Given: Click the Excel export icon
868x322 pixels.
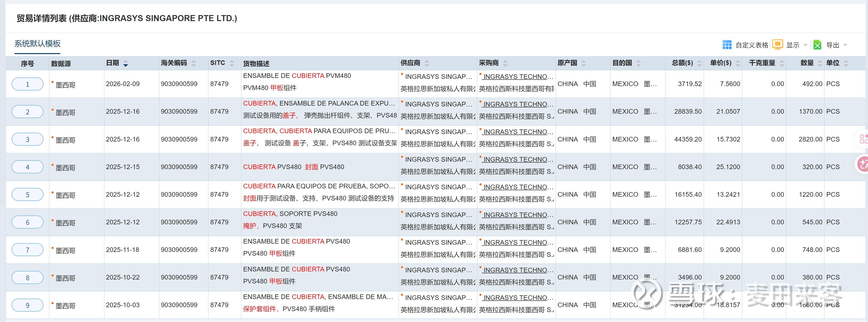Looking at the screenshot, I should (x=817, y=45).
